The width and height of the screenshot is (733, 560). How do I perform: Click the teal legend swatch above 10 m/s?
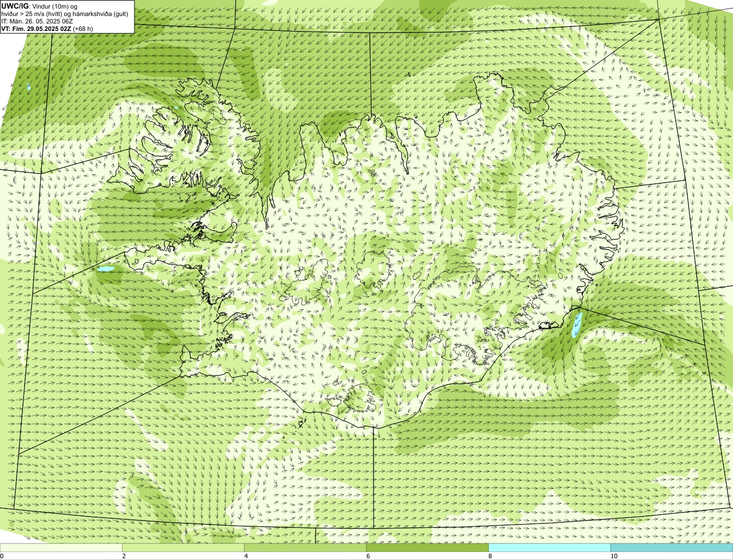672,548
